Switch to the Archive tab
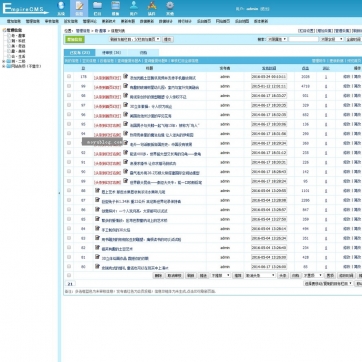This screenshot has width=362, height=362. pos(143,53)
